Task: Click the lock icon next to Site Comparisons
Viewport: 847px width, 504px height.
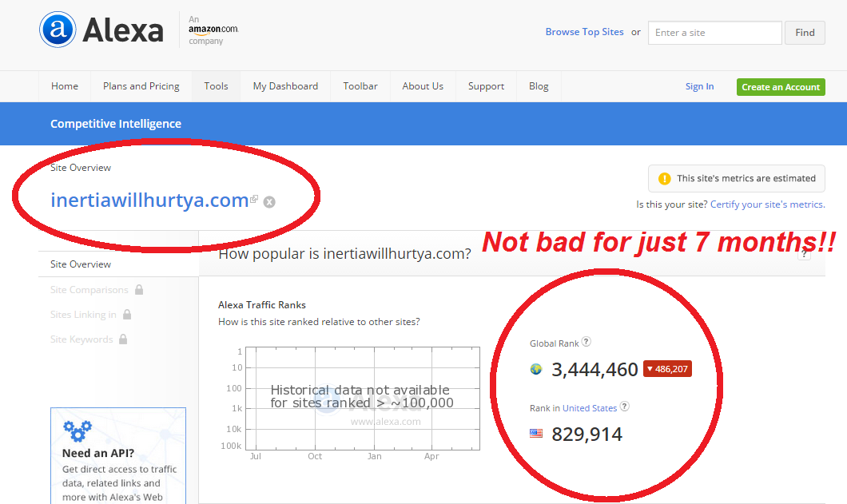Action: click(139, 290)
